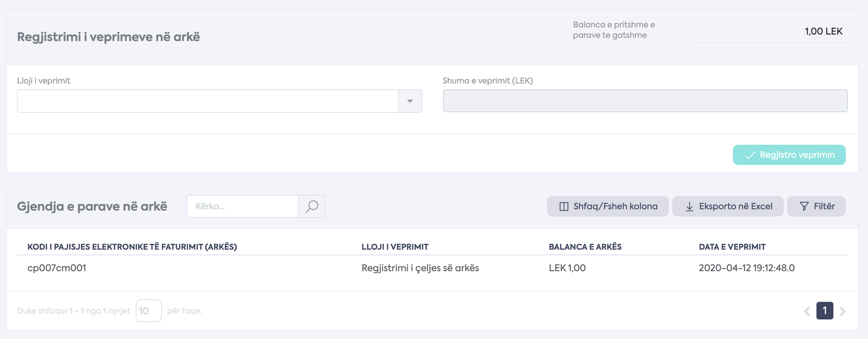Click the Balanca e pritshme label
Screen dimensions: 868x339
613,30
